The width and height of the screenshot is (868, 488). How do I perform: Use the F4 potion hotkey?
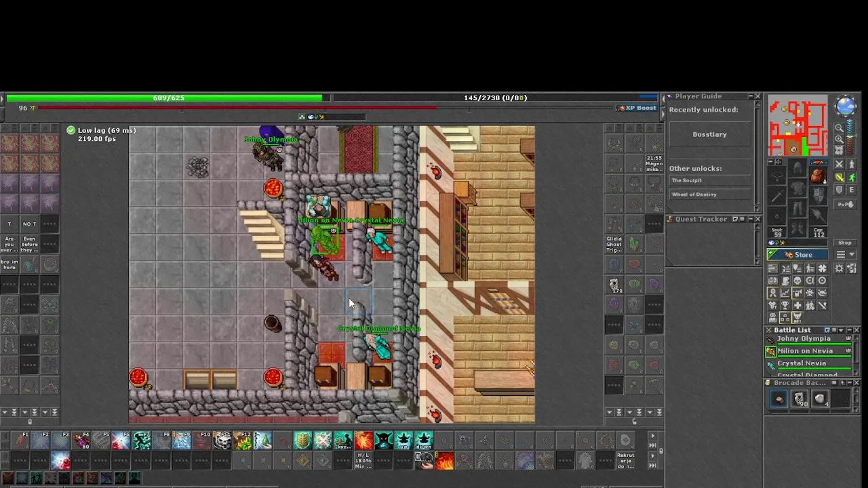click(81, 441)
